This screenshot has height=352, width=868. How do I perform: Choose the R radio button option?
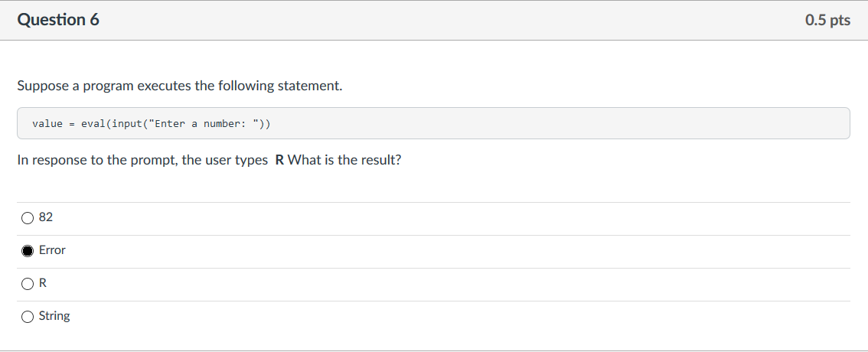pyautogui.click(x=27, y=284)
